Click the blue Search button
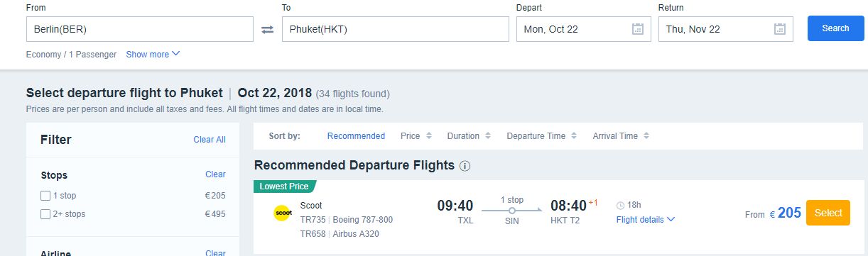 pyautogui.click(x=835, y=28)
